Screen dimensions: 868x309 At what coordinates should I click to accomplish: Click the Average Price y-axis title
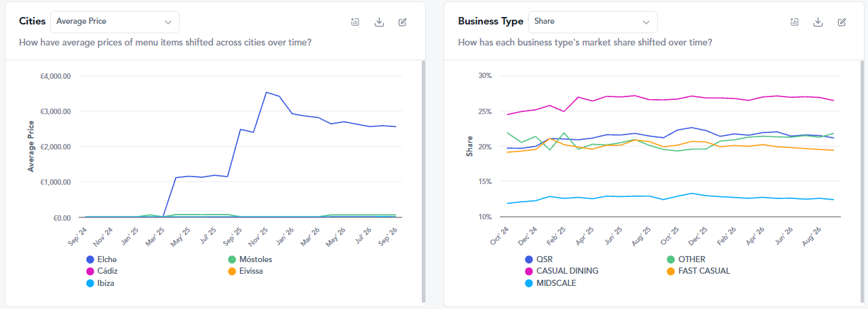click(x=31, y=147)
